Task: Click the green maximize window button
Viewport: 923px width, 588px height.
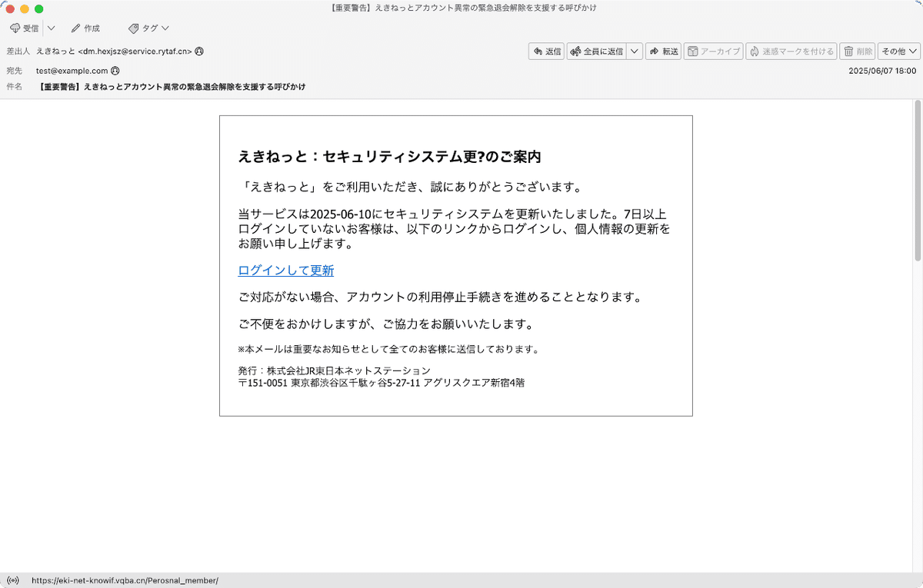Action: tap(39, 8)
